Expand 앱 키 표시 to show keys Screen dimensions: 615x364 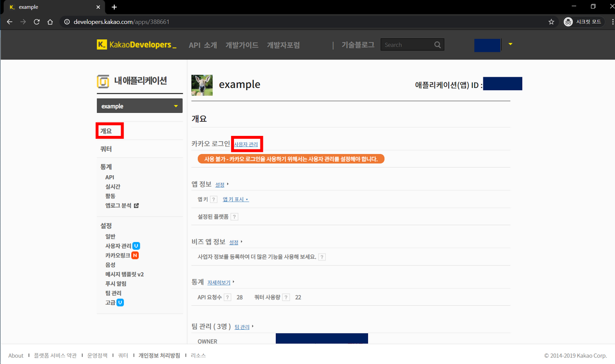tap(235, 199)
